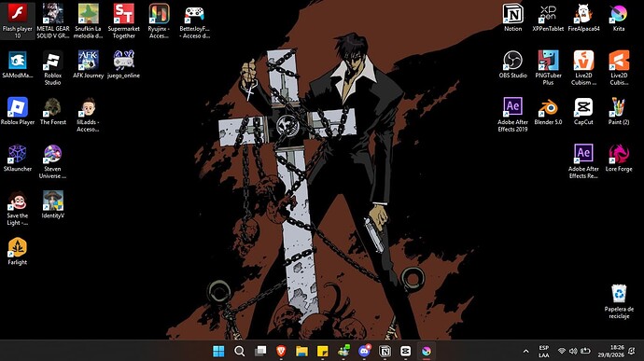Open Task View in the taskbar
Screen dimensions: 644x361
click(260, 351)
